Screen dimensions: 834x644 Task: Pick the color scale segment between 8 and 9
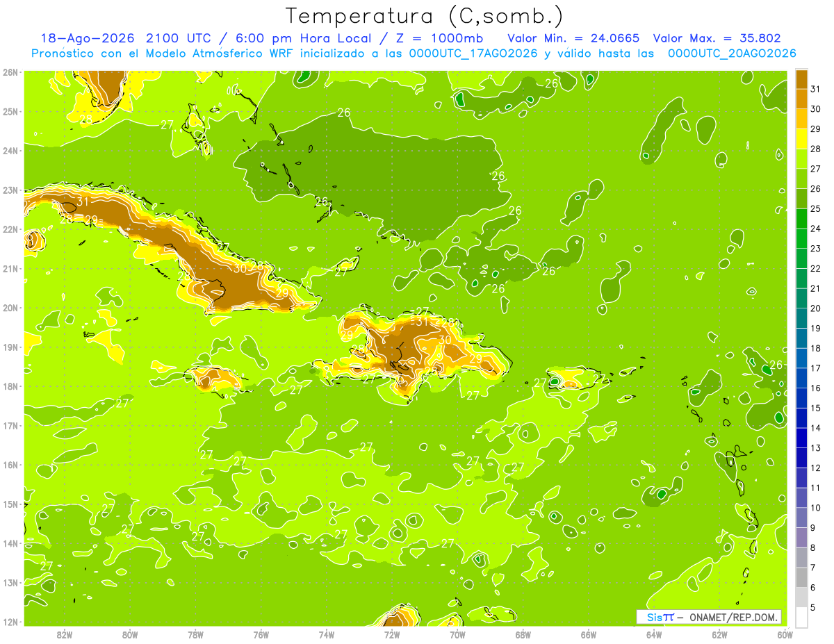click(801, 537)
